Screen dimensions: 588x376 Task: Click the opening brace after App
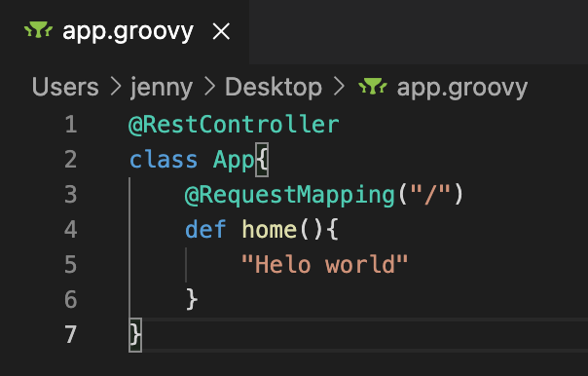click(x=262, y=160)
